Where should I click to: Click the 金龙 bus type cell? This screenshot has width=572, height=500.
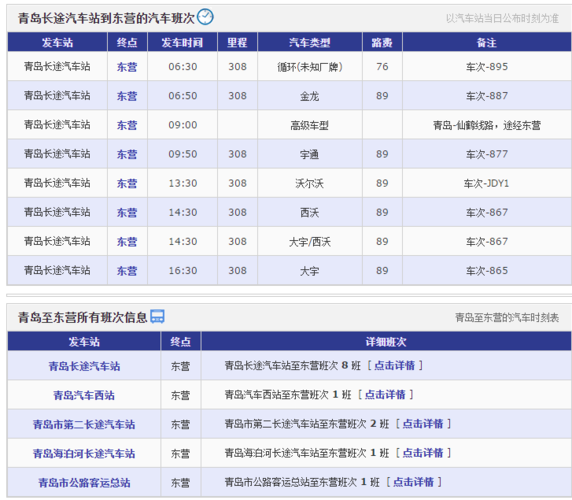310,96
